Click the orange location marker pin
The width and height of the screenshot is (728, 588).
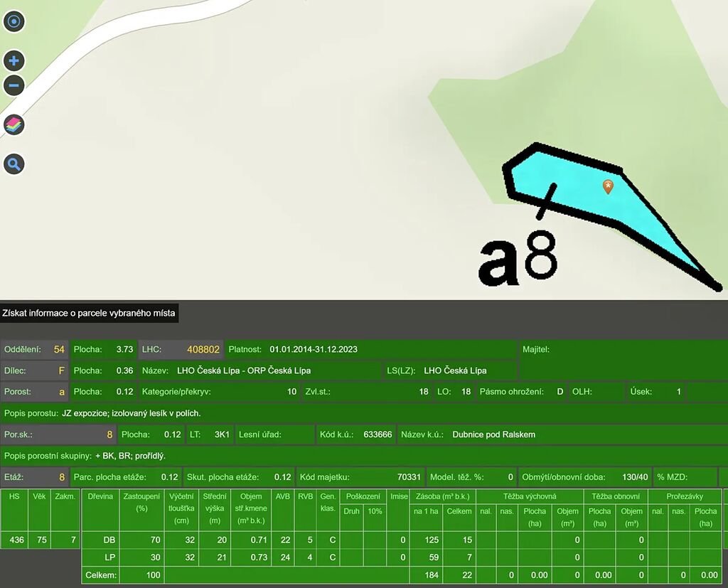point(608,186)
